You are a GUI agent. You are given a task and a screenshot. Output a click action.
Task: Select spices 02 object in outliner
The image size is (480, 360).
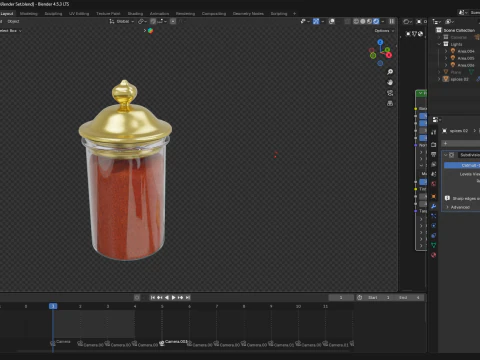click(x=459, y=79)
